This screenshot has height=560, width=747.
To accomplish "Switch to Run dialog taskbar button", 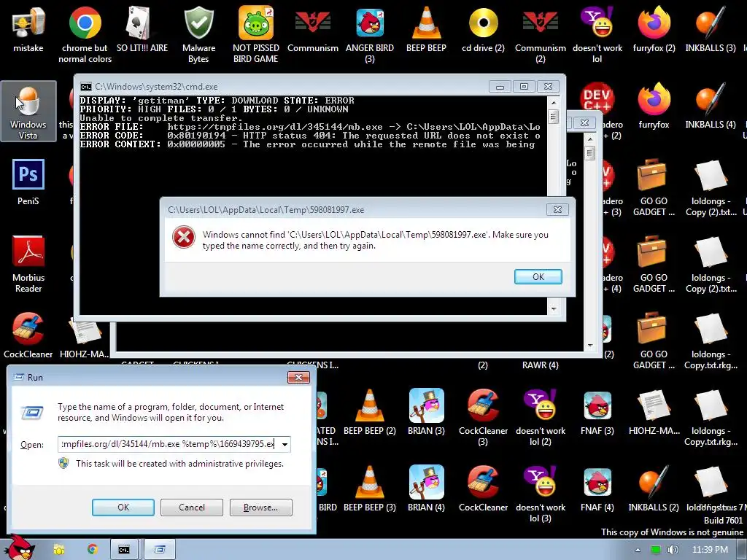I will click(160, 550).
